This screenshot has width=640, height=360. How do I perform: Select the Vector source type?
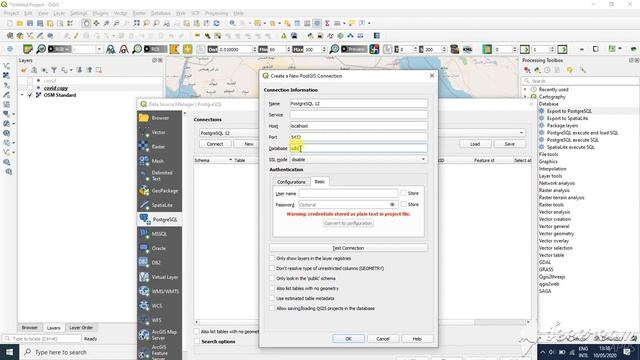coord(160,132)
